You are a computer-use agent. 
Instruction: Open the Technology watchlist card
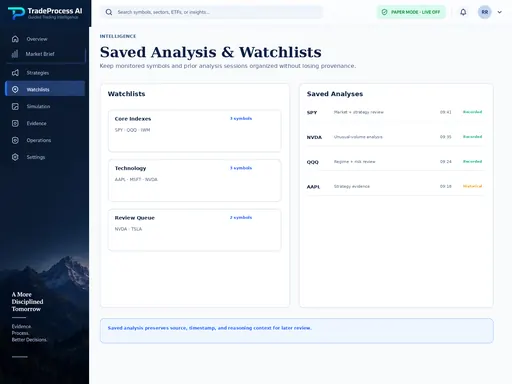(x=195, y=180)
